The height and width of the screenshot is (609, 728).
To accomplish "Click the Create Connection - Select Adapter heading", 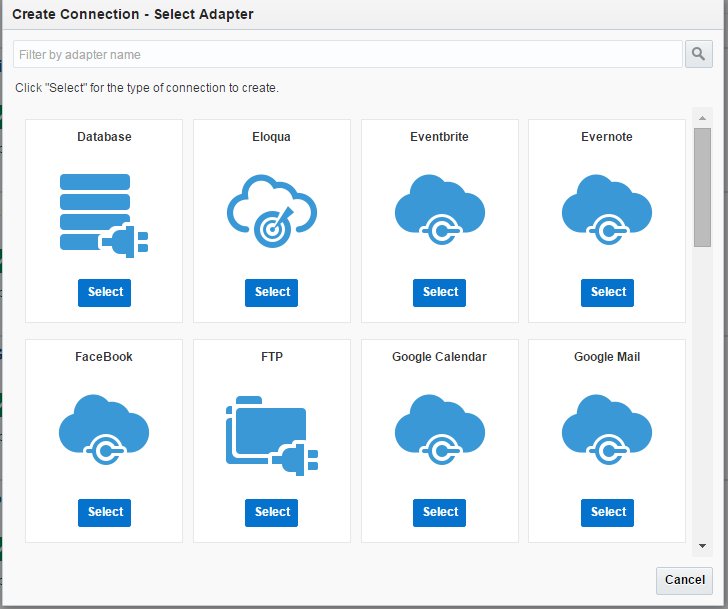I will coord(133,14).
